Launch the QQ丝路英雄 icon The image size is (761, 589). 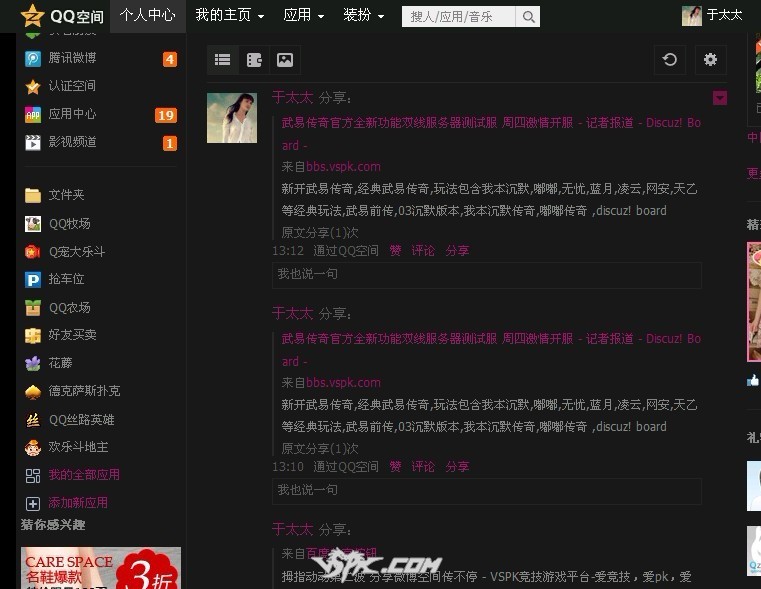[x=33, y=420]
